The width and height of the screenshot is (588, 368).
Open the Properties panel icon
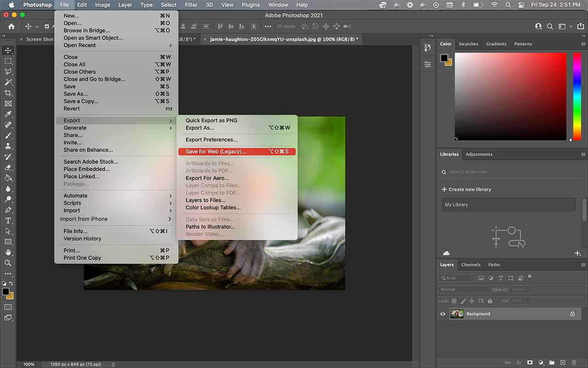click(428, 64)
